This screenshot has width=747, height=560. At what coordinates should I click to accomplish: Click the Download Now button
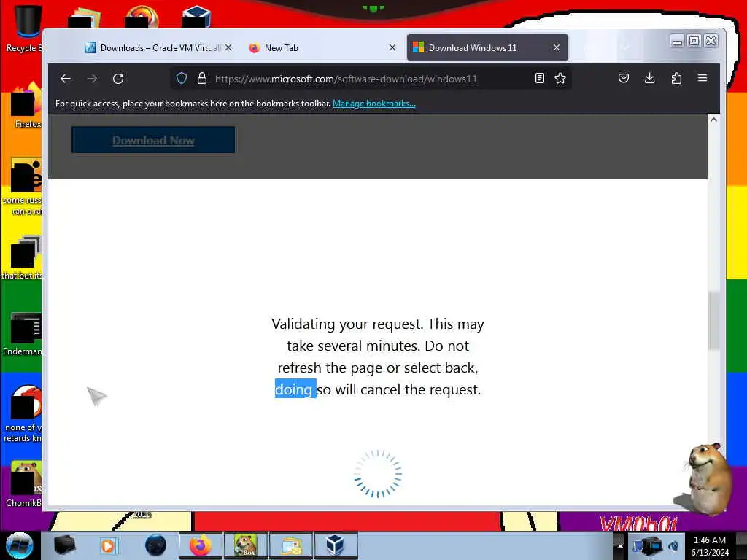click(x=153, y=140)
